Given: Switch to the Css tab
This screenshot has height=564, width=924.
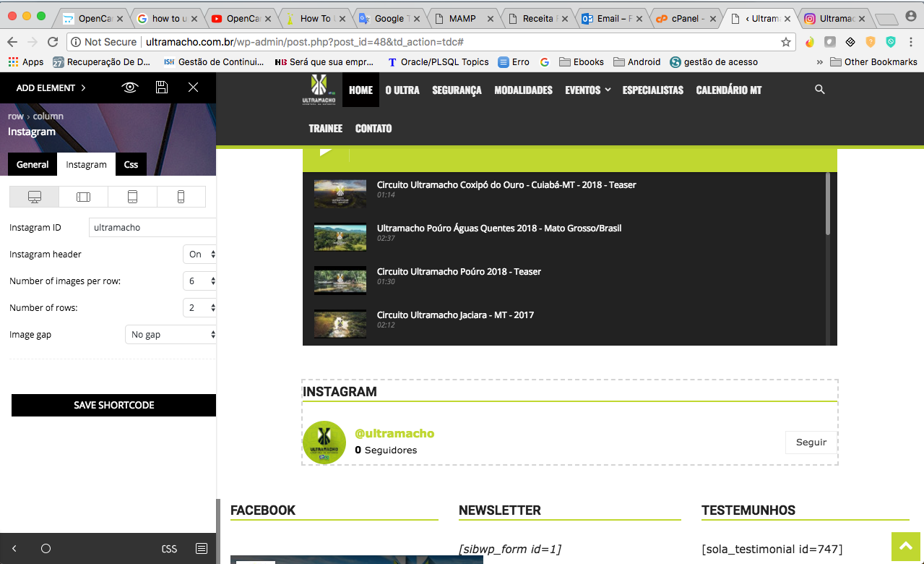Looking at the screenshot, I should coord(131,164).
